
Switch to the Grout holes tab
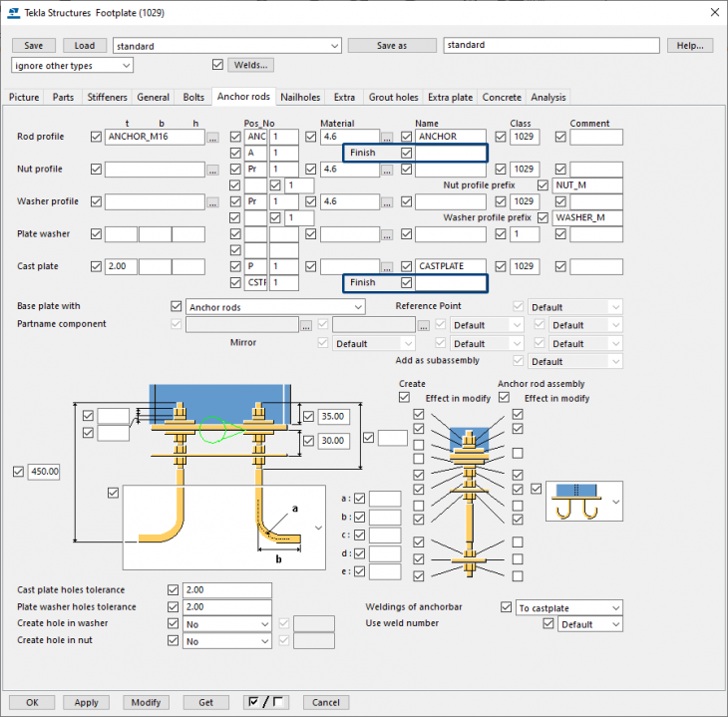(393, 97)
